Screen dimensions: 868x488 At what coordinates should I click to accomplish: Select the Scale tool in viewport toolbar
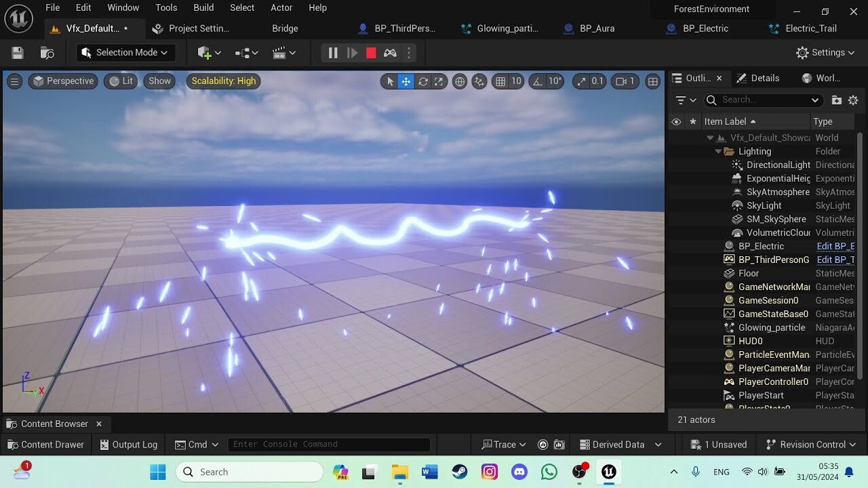(x=439, y=81)
